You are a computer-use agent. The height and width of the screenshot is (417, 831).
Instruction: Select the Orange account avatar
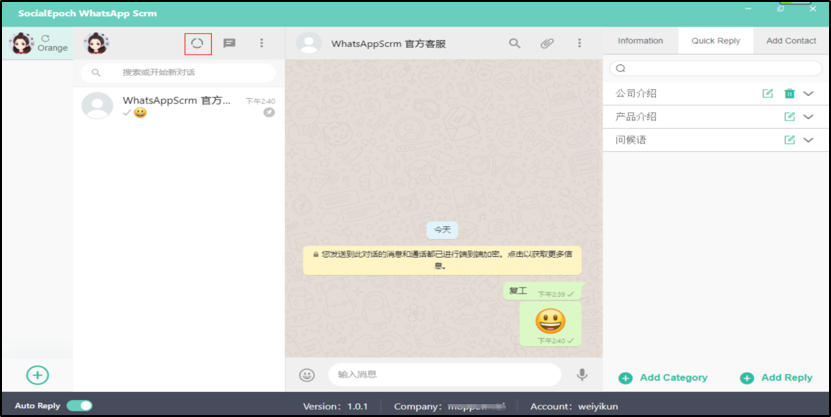click(x=22, y=43)
